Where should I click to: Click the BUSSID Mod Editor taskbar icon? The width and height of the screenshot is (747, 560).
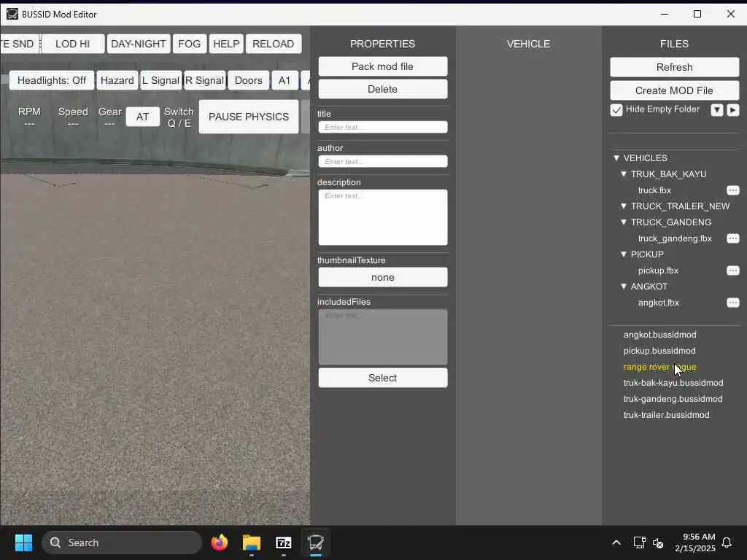315,542
